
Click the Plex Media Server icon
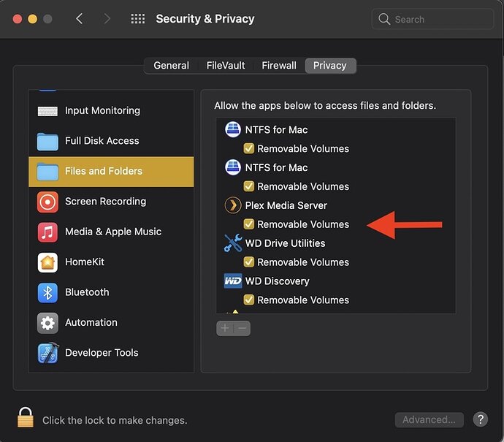tap(233, 205)
